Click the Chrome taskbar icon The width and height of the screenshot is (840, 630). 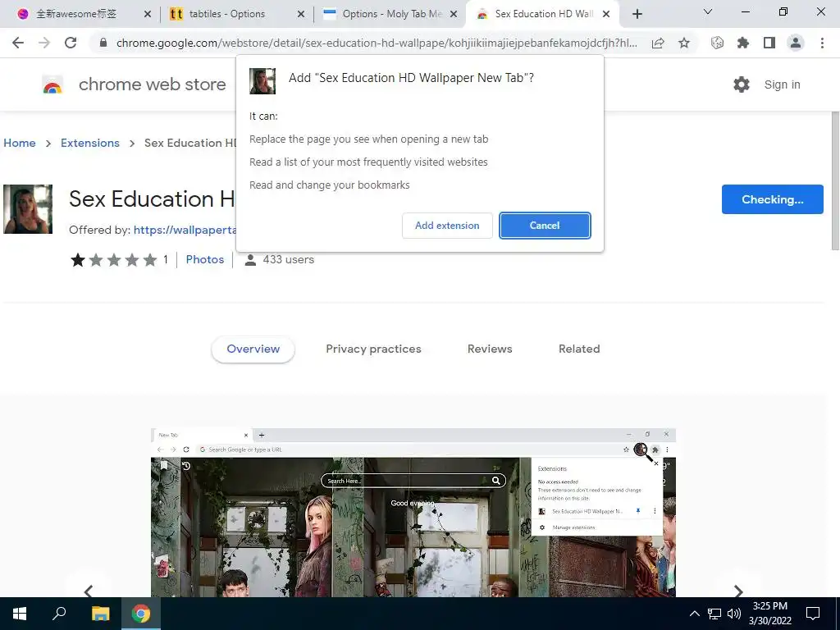point(141,614)
